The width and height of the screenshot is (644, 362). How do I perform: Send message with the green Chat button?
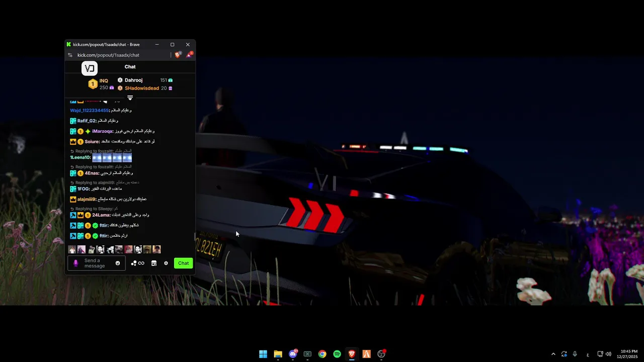tap(183, 263)
